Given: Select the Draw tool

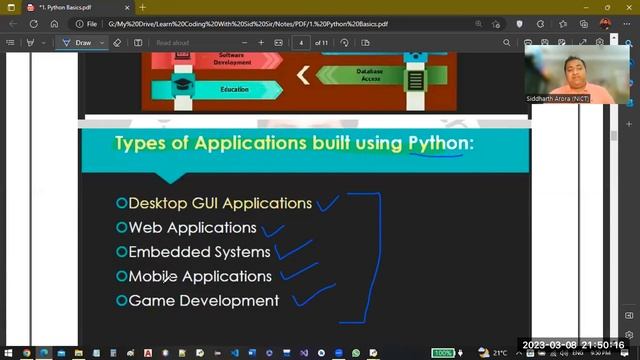Looking at the screenshot, I should (x=77, y=42).
